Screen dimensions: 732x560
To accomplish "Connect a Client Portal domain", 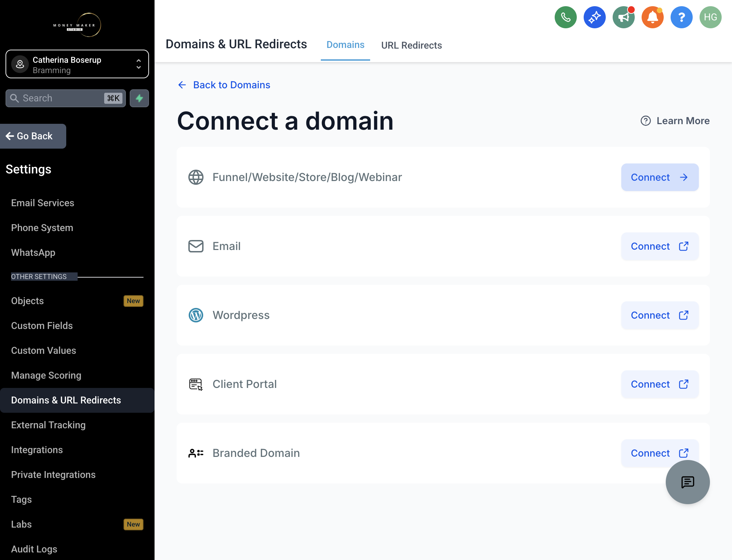I will (660, 384).
